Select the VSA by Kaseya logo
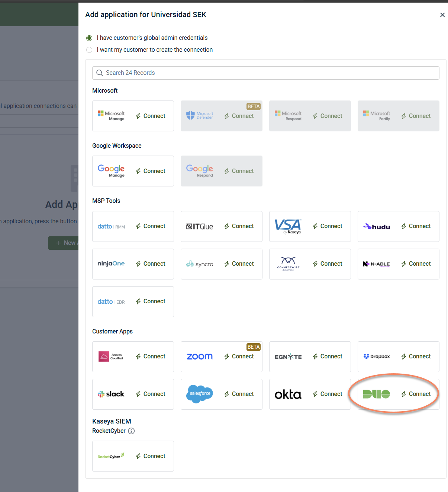This screenshot has width=448, height=492. [288, 226]
